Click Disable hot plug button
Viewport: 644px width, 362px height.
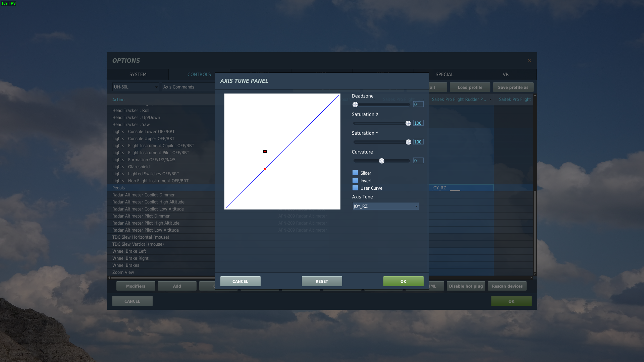(466, 286)
